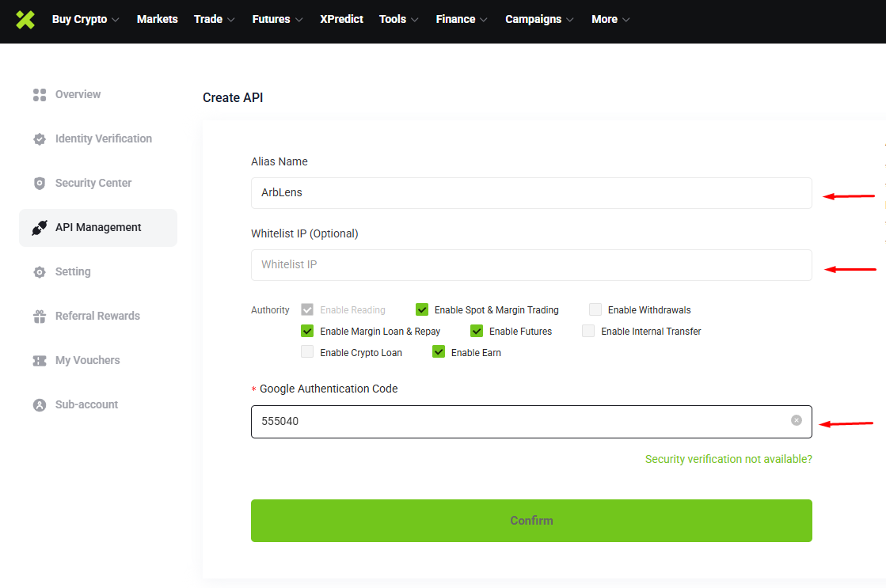Check the Enable Crypto Loan box
Screen dimensions: 886x588
(x=307, y=352)
